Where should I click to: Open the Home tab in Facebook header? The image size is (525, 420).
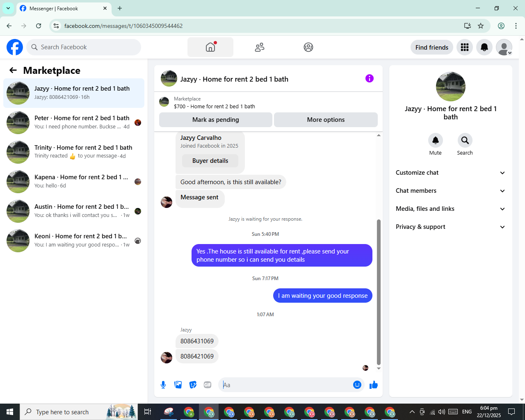pyautogui.click(x=210, y=47)
